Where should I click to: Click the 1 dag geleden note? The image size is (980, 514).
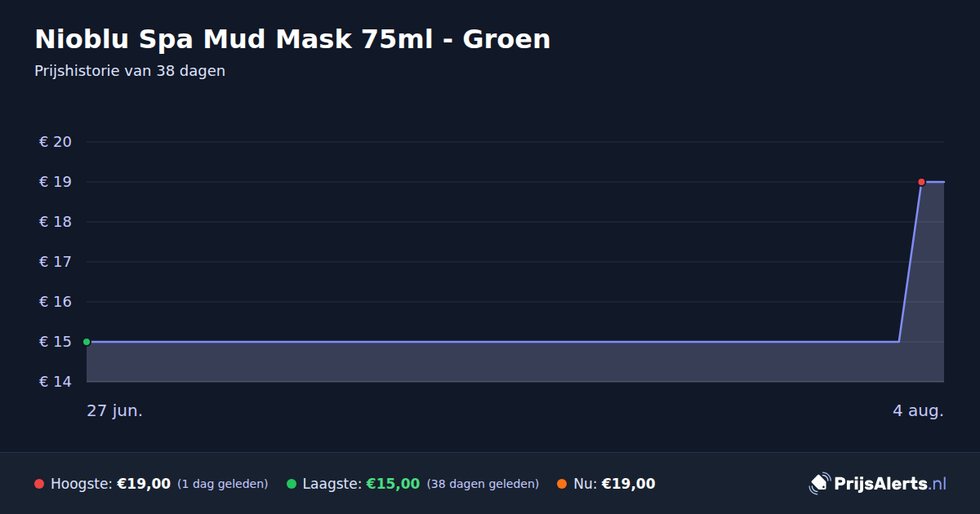(x=223, y=484)
